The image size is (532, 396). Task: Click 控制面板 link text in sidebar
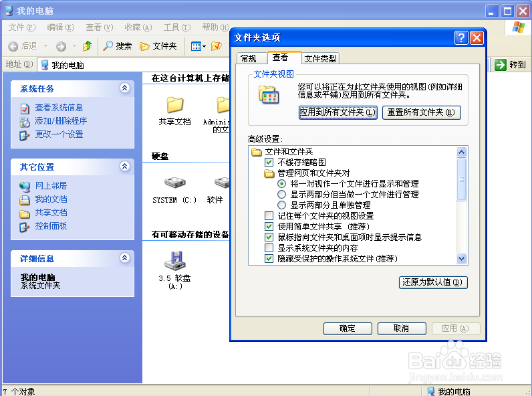coord(51,226)
